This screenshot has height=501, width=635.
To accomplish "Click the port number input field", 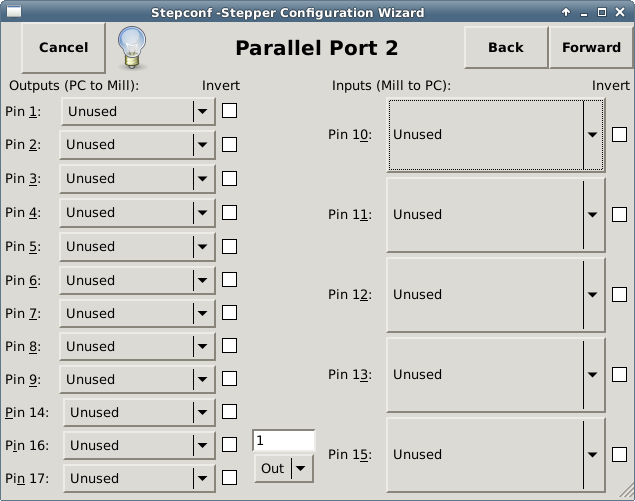I will 283,441.
